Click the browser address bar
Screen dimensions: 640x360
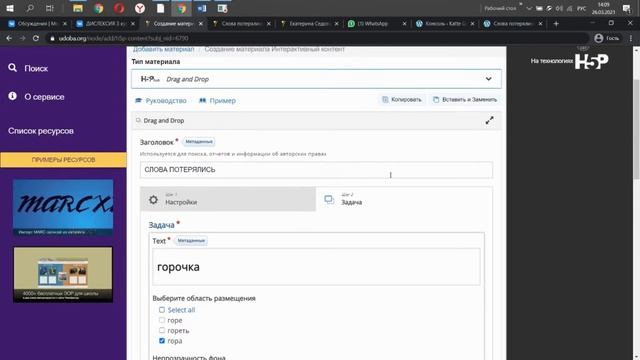318,38
